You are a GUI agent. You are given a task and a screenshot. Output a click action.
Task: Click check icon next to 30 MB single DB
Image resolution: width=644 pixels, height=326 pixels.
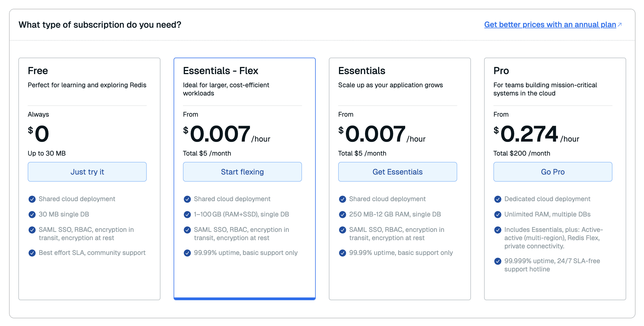(32, 215)
